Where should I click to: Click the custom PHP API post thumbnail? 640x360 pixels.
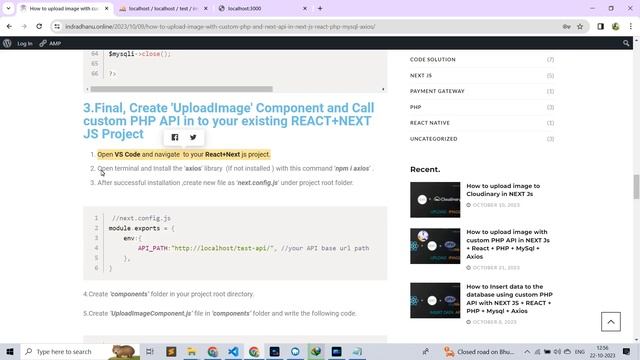tap(435, 246)
